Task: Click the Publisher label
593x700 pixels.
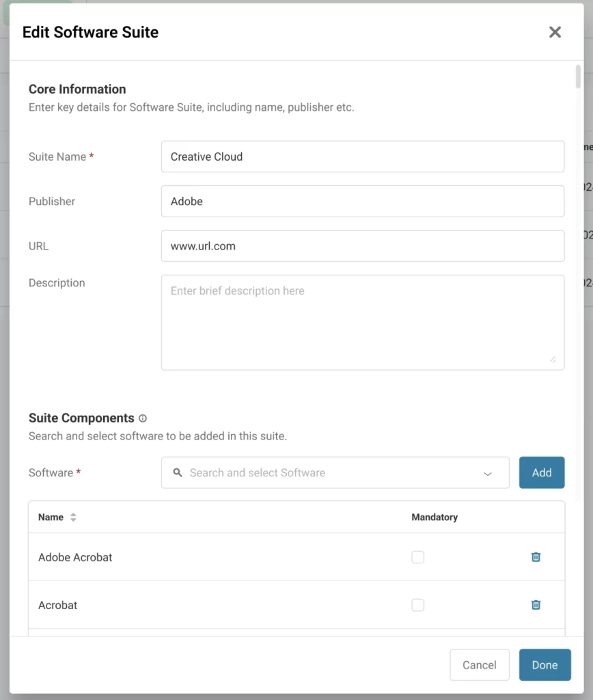Action: click(52, 202)
